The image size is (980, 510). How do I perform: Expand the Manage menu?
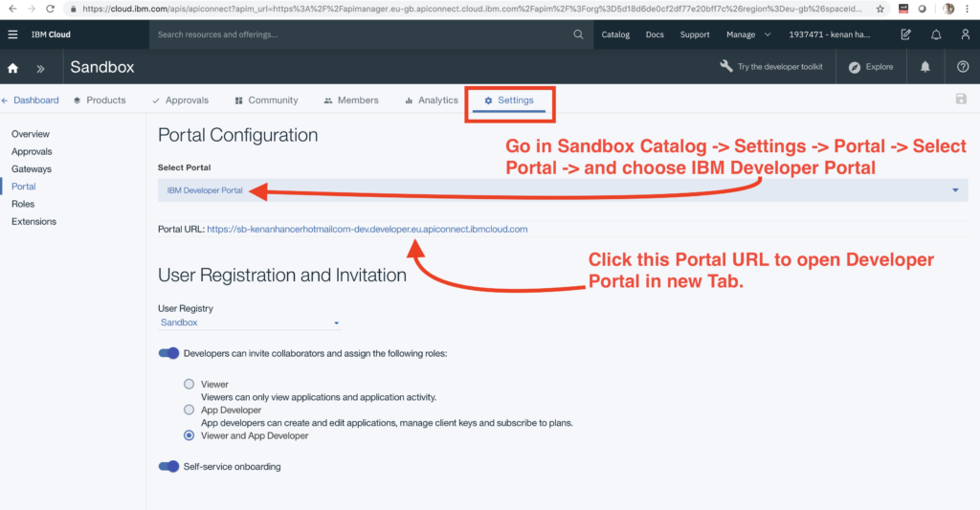click(748, 34)
